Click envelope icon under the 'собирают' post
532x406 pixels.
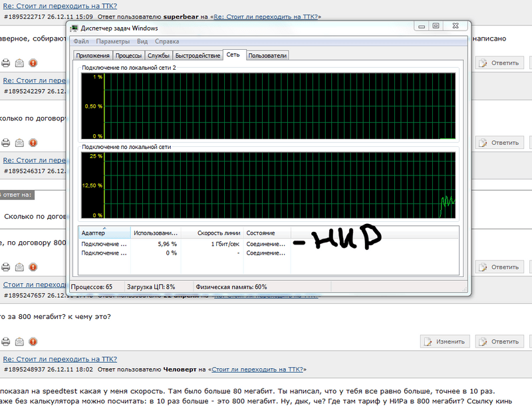[x=19, y=62]
